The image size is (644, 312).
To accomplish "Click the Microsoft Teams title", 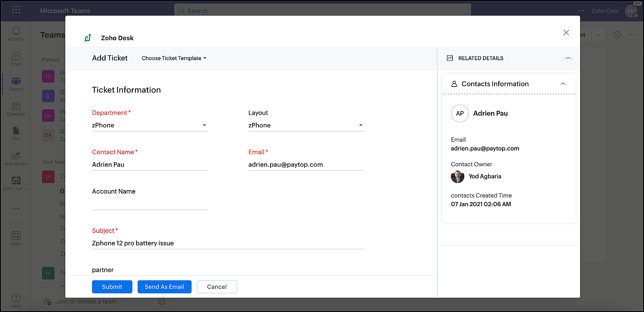I will [65, 11].
